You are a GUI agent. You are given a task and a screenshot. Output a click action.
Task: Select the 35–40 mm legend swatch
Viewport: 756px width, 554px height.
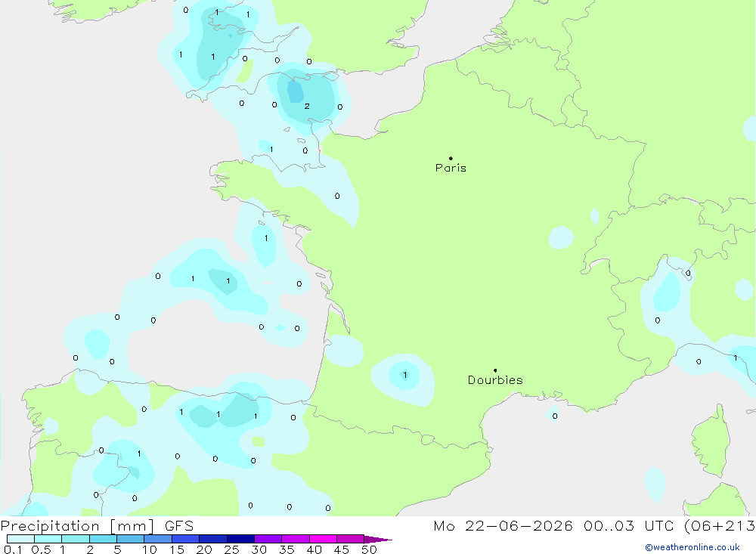(296, 539)
